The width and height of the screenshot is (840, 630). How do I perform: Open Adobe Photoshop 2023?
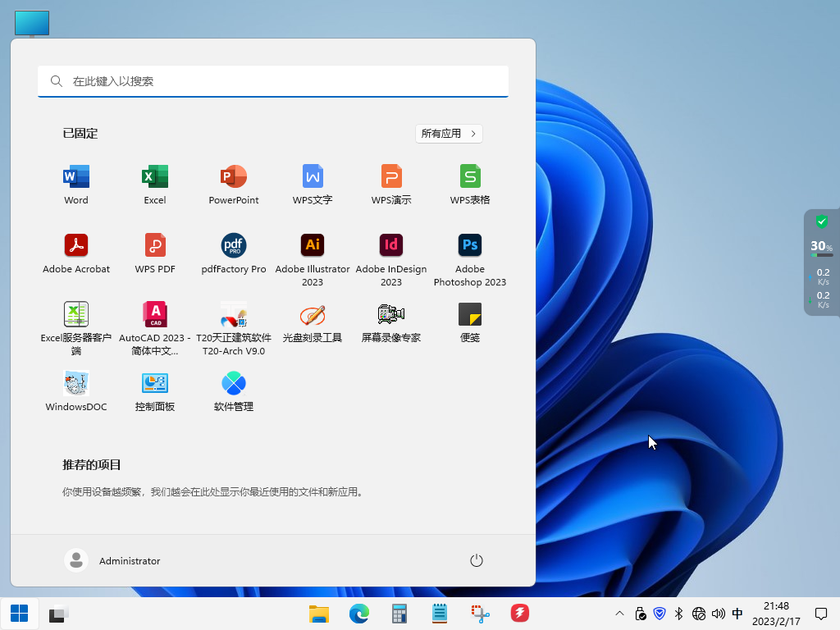point(470,260)
